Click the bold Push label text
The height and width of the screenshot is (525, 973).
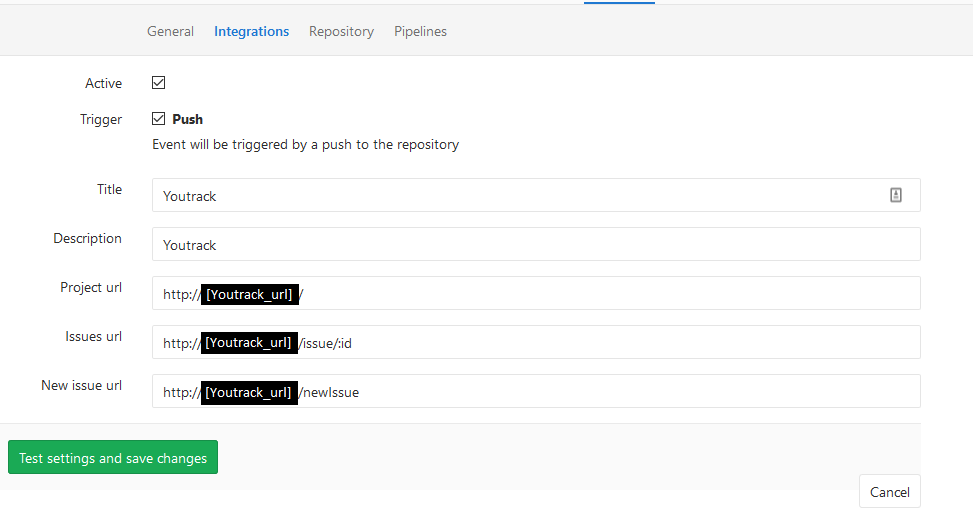[x=187, y=119]
